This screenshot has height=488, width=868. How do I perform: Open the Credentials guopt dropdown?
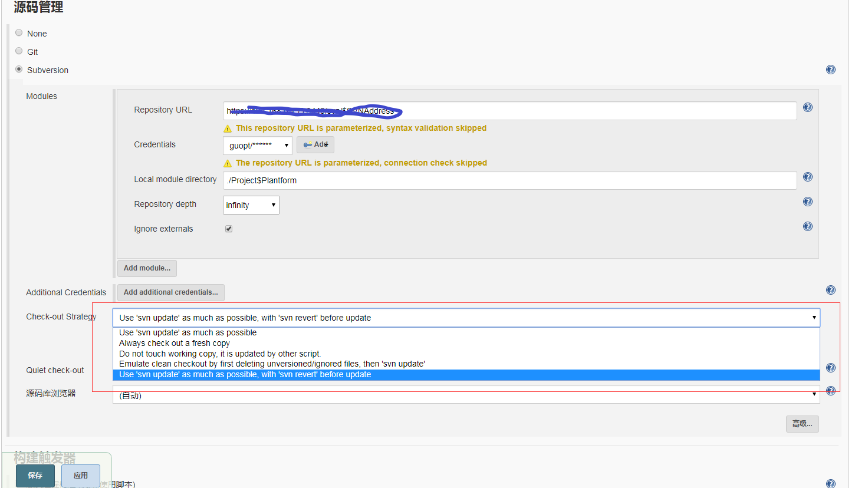tap(258, 146)
